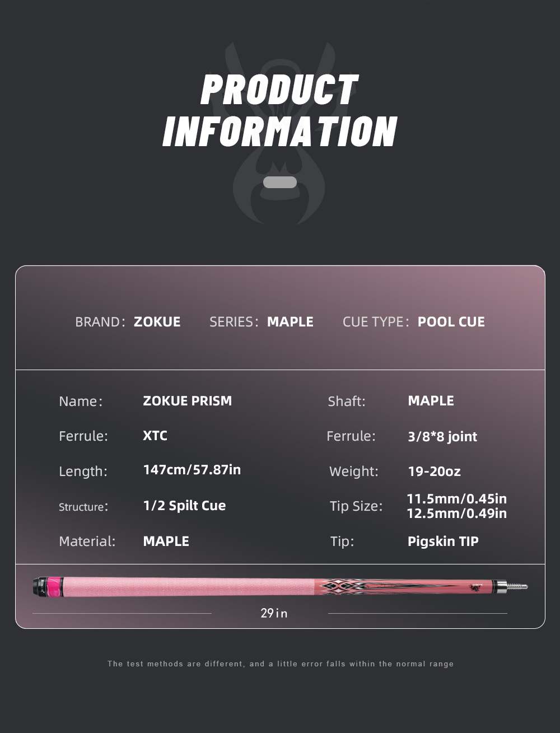Click the diamond pattern on the cue
This screenshot has width=560, height=733.
pyautogui.click(x=340, y=586)
